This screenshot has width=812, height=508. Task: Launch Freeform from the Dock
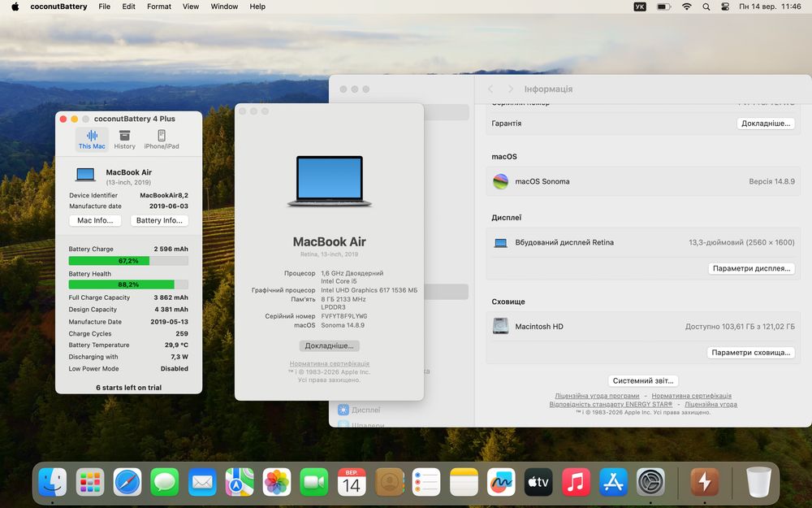pyautogui.click(x=501, y=482)
